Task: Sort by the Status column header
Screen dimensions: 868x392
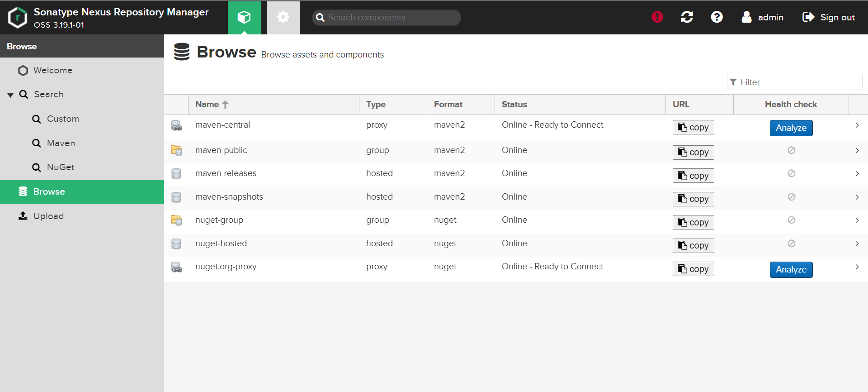Action: coord(580,104)
